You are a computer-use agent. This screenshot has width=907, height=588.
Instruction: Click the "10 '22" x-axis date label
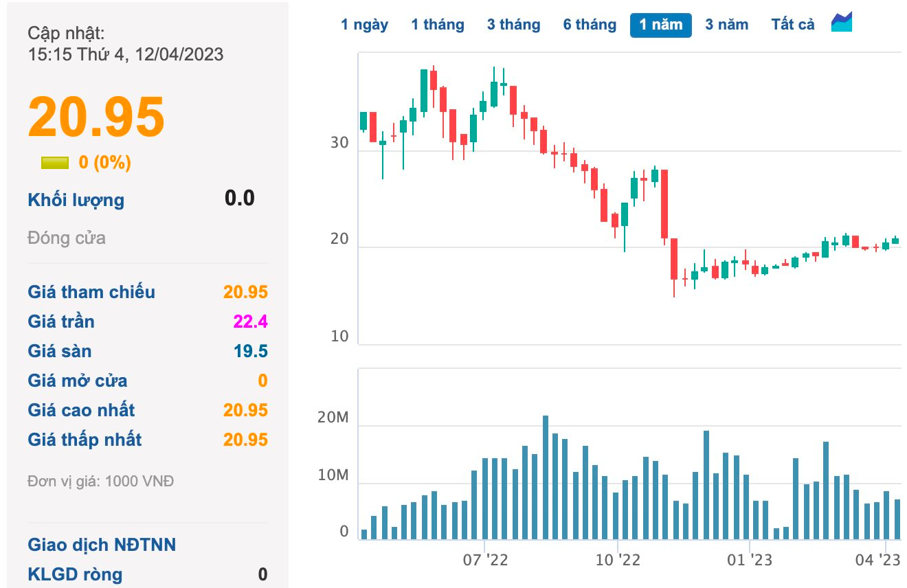click(x=618, y=561)
